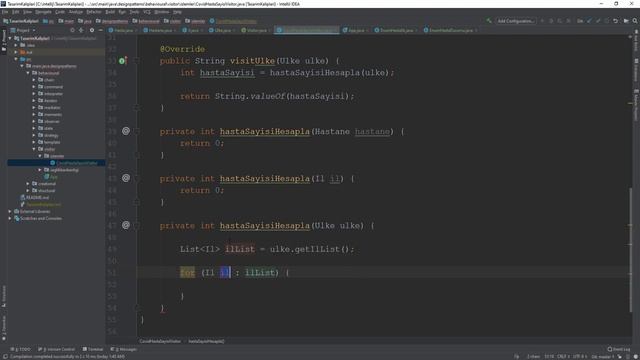Collapse the TasarimKaliplari project root
The image size is (640, 360).
point(10,38)
